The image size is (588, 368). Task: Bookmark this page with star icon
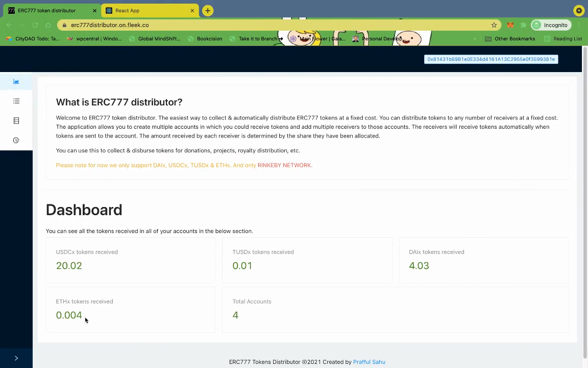494,25
